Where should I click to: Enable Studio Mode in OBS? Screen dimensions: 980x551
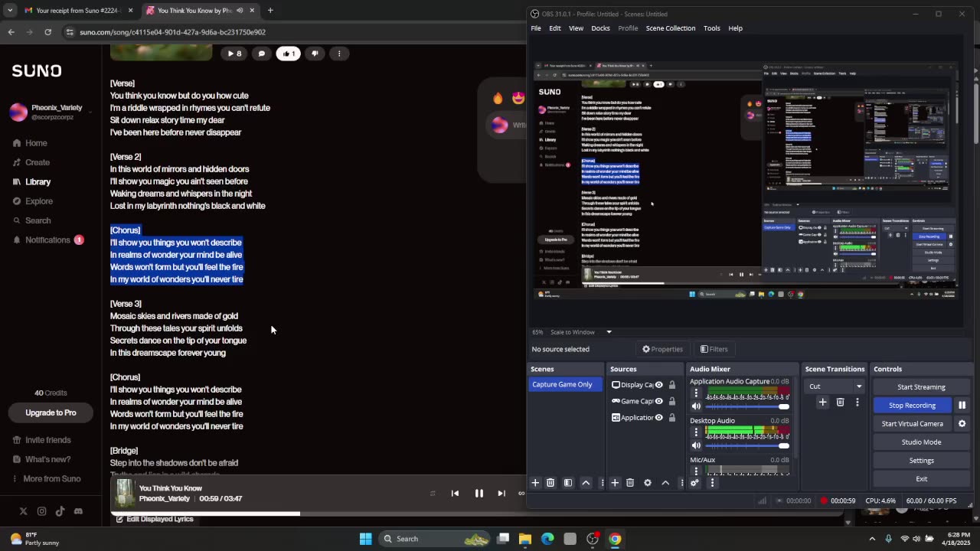click(x=921, y=442)
